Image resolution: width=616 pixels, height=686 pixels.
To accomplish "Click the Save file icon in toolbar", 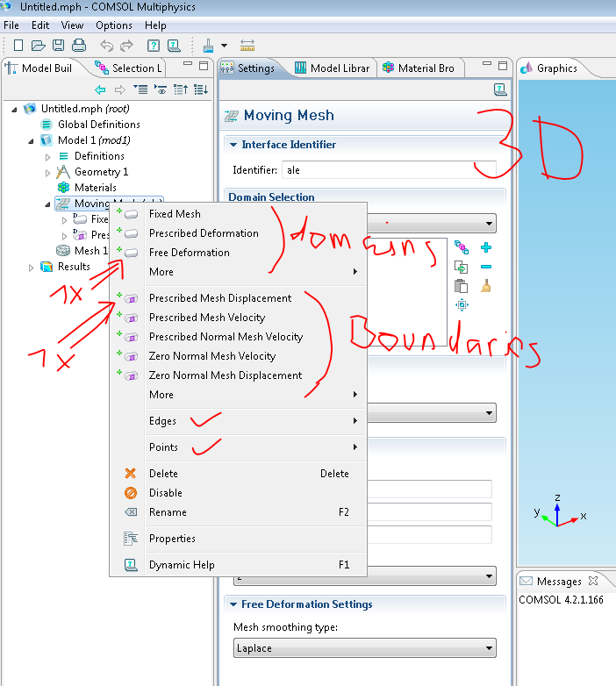I will [58, 45].
